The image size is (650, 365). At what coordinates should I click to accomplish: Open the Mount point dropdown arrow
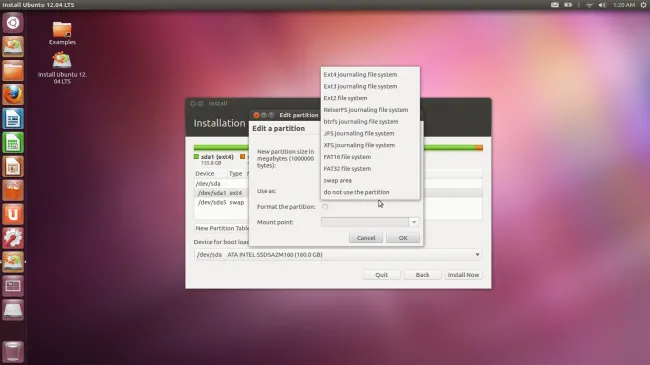414,222
